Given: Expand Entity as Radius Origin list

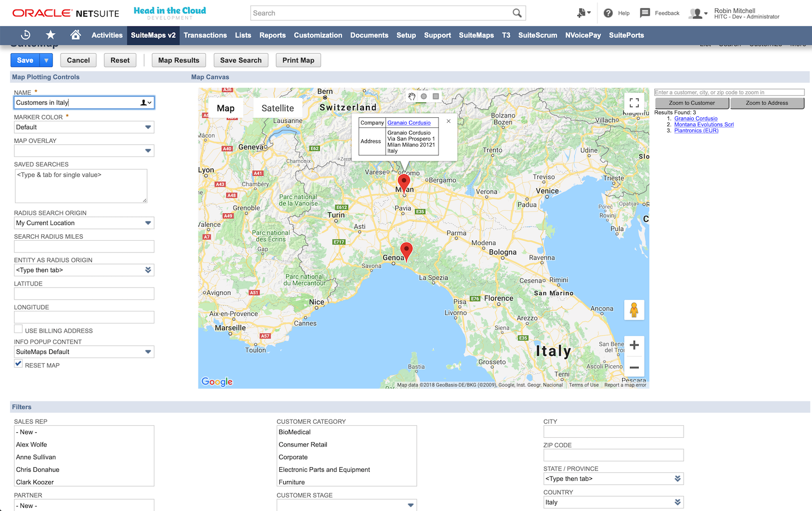Looking at the screenshot, I should [x=148, y=270].
